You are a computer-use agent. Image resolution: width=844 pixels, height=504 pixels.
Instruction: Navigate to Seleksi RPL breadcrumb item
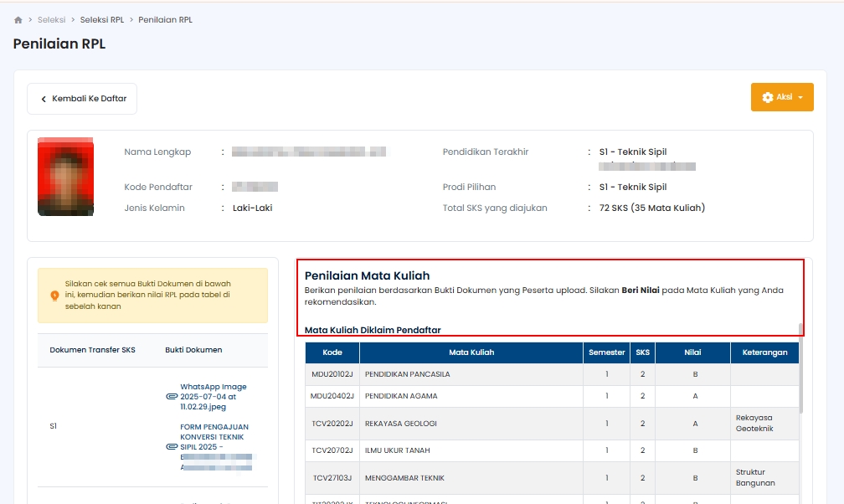tap(101, 19)
